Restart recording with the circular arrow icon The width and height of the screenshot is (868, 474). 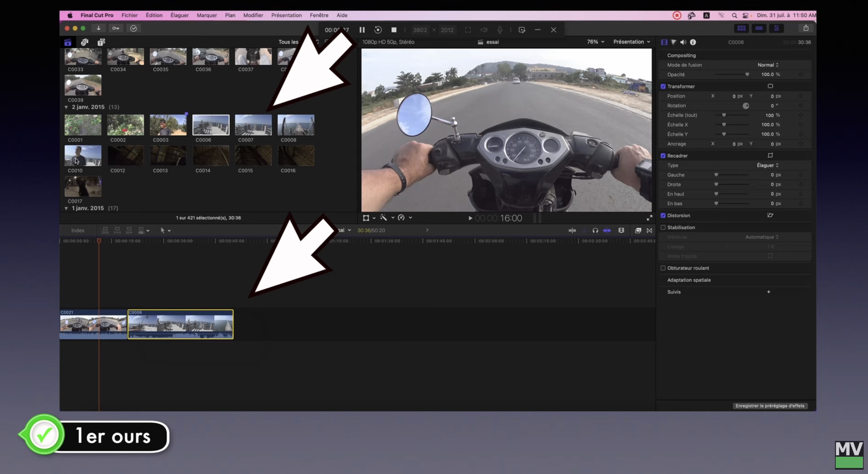point(378,30)
